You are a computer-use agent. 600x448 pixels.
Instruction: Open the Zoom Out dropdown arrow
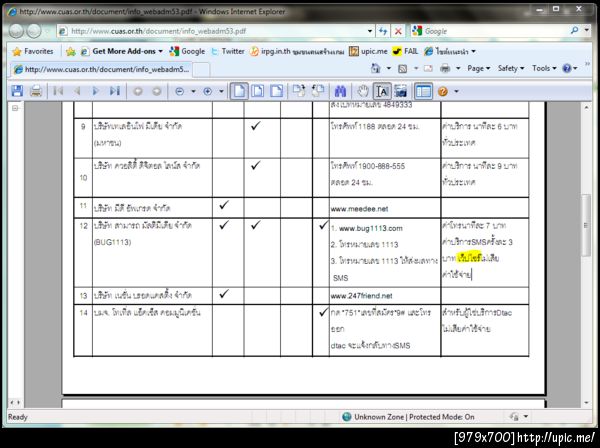click(x=193, y=91)
